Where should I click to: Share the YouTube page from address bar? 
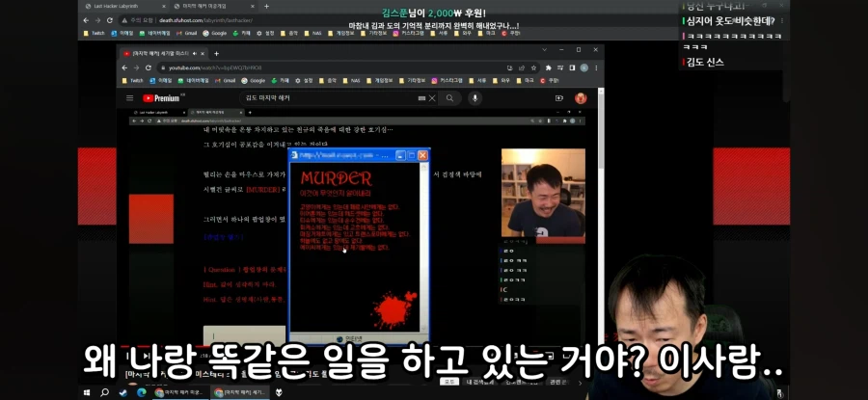pos(522,67)
